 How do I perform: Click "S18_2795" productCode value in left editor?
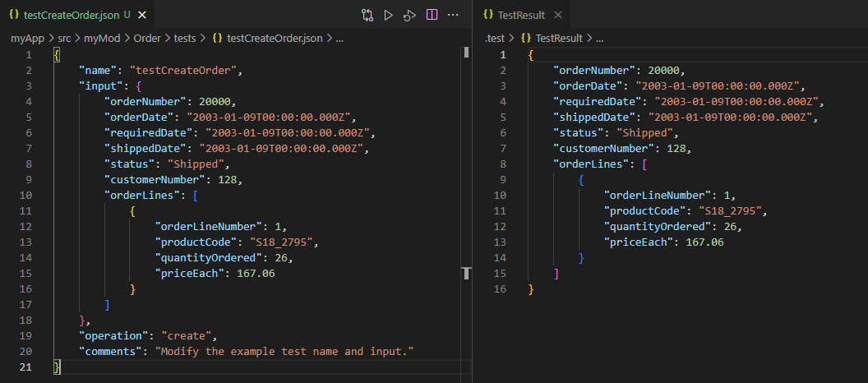(282, 242)
